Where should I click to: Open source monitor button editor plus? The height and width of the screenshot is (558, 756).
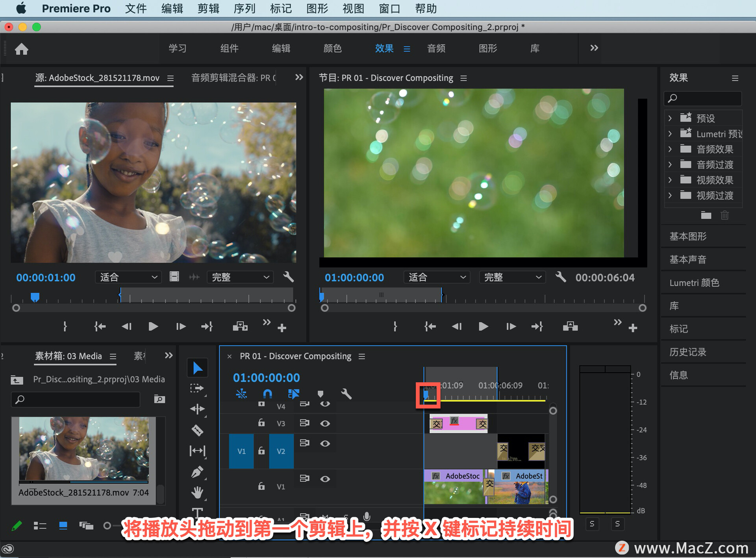[x=282, y=328]
